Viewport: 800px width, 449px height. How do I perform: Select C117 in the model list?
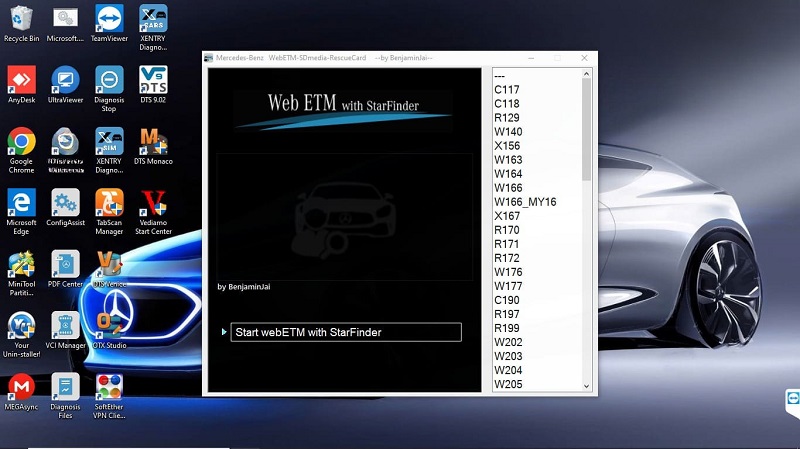(x=507, y=90)
